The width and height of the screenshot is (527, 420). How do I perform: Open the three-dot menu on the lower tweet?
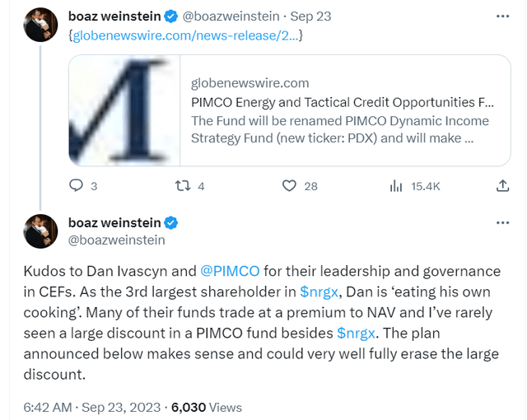(x=501, y=223)
